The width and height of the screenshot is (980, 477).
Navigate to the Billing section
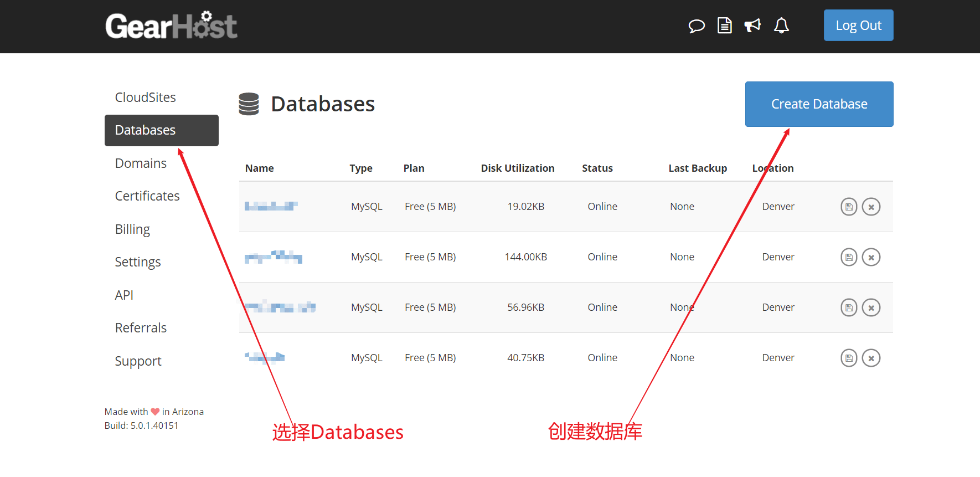coord(132,229)
